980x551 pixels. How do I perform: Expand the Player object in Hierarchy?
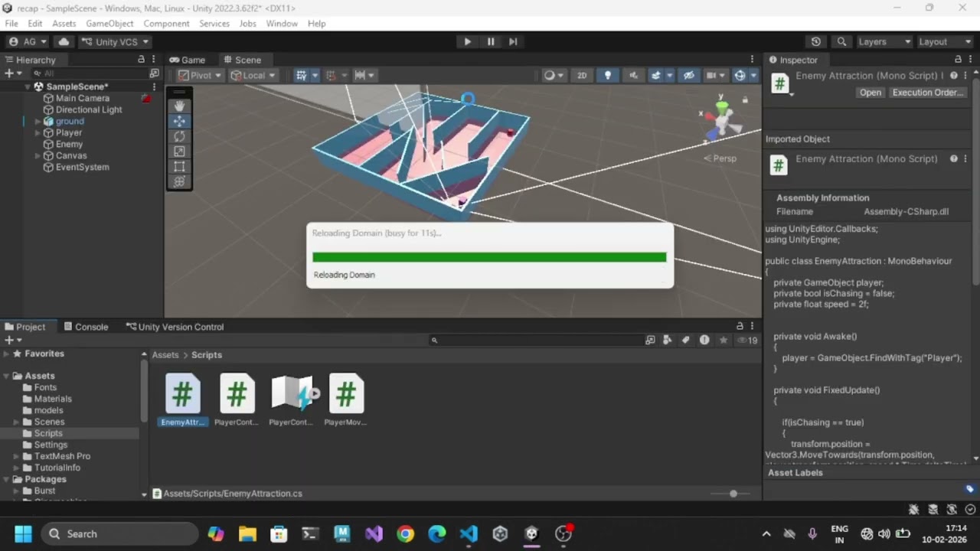pyautogui.click(x=38, y=132)
